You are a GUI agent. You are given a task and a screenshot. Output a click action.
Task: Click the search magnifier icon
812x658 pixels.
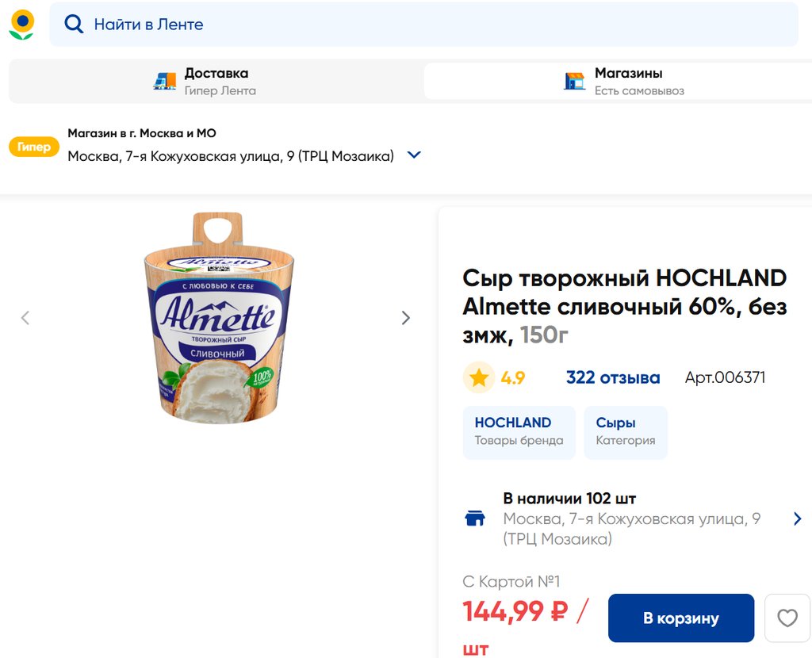74,25
